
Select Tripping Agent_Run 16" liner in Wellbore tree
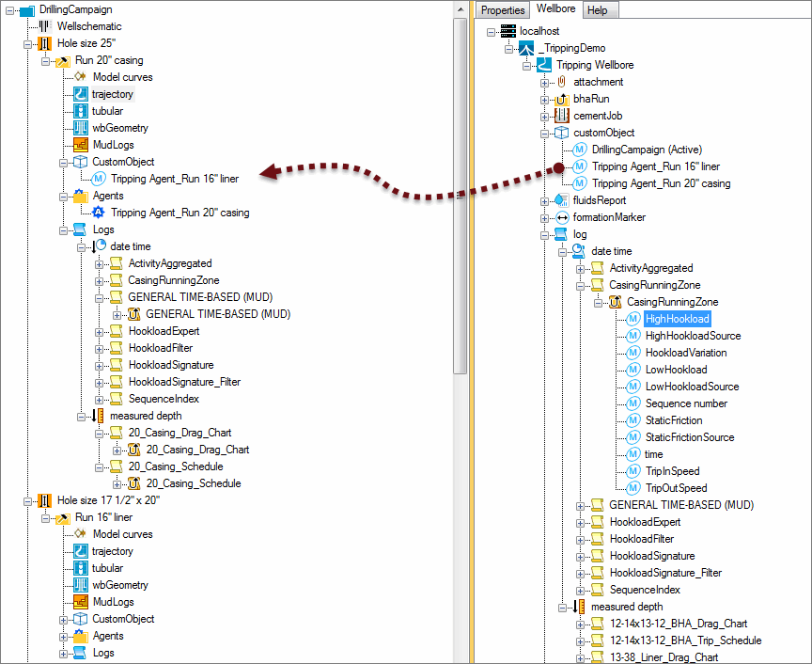point(656,166)
